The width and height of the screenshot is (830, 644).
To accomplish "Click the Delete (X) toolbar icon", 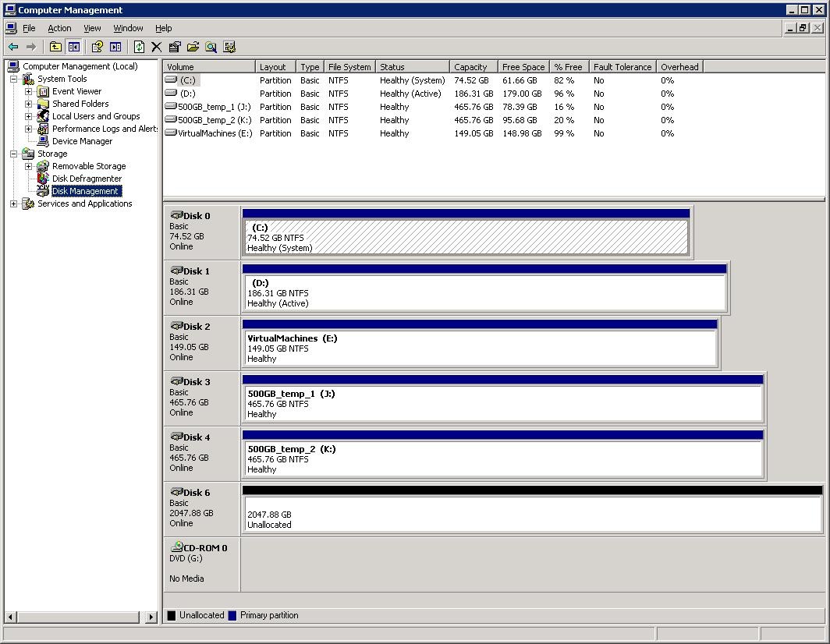I will pos(156,47).
